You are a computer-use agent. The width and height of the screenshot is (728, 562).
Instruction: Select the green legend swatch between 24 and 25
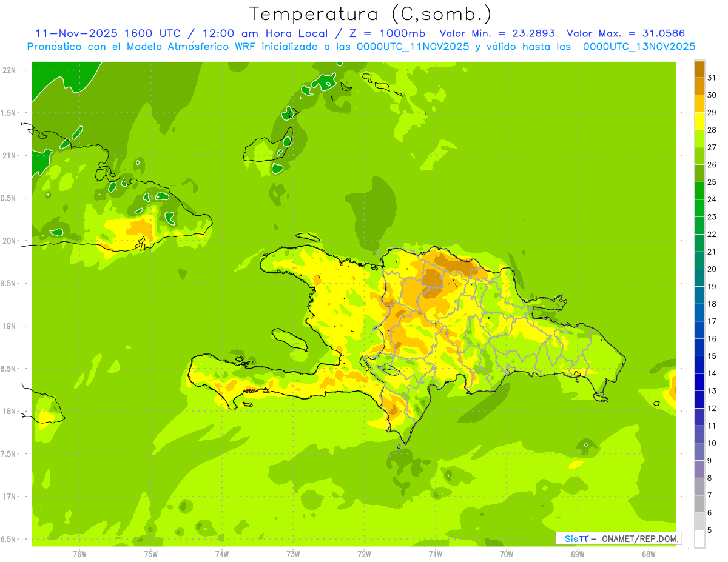click(x=699, y=191)
